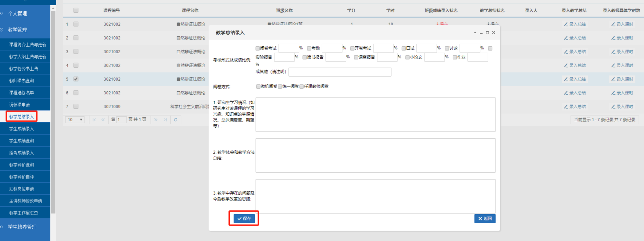The height and width of the screenshot is (241, 644).
Task: Tick the 讨论 checkbox
Action: click(447, 48)
